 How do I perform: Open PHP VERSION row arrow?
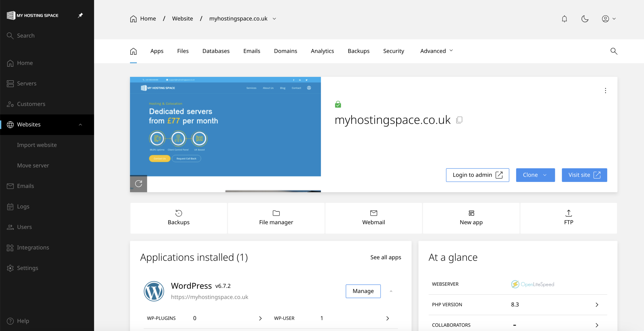click(x=597, y=305)
